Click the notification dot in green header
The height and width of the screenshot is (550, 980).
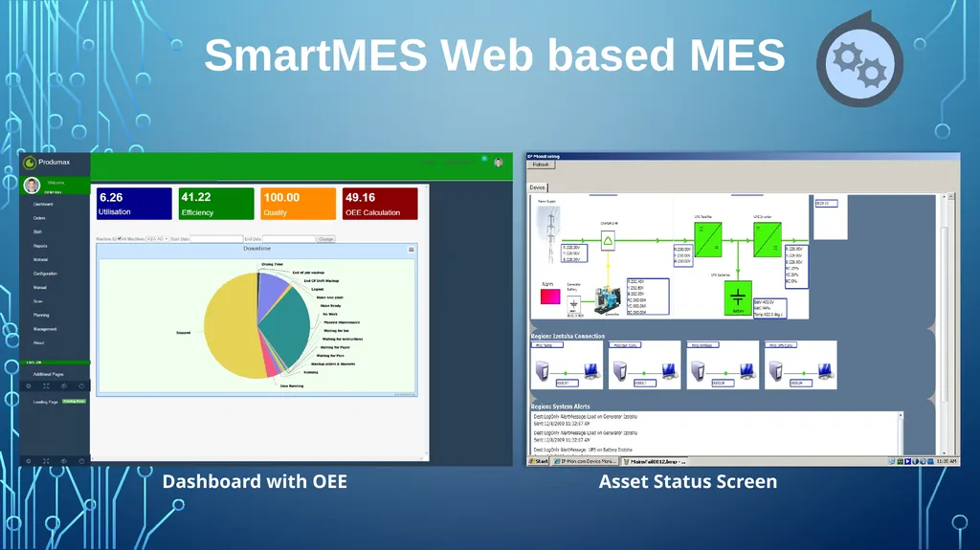point(484,159)
